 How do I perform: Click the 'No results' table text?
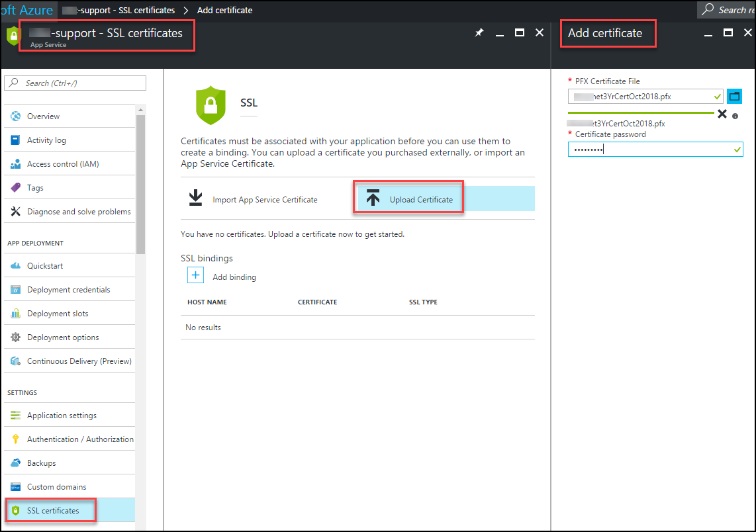(203, 327)
